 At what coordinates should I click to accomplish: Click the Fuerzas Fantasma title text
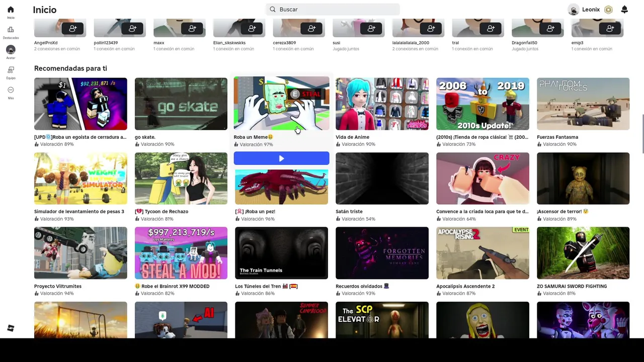(x=557, y=137)
